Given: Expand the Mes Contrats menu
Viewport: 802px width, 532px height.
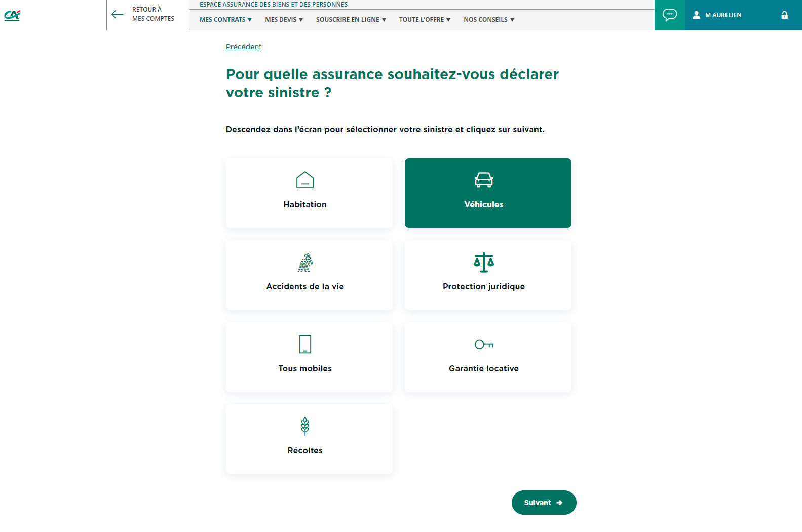Looking at the screenshot, I should 225,20.
